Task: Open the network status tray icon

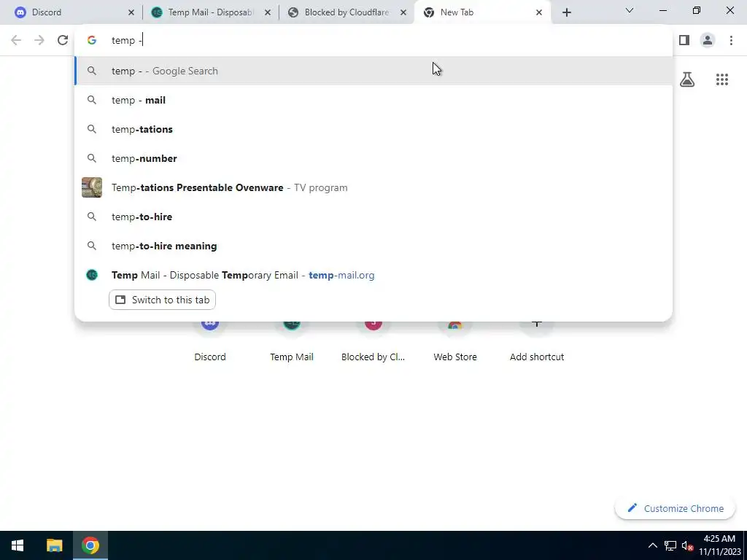Action: pyautogui.click(x=670, y=545)
